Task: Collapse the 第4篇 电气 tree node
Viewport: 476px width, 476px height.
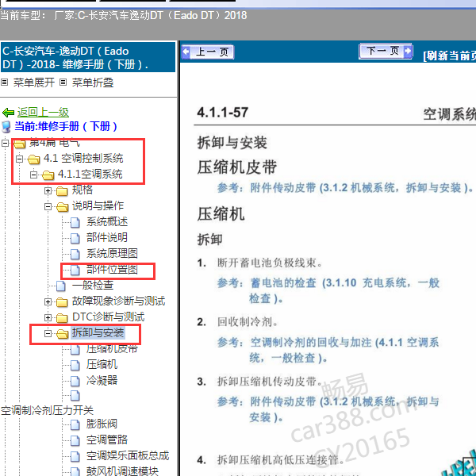Action: (x=6, y=143)
